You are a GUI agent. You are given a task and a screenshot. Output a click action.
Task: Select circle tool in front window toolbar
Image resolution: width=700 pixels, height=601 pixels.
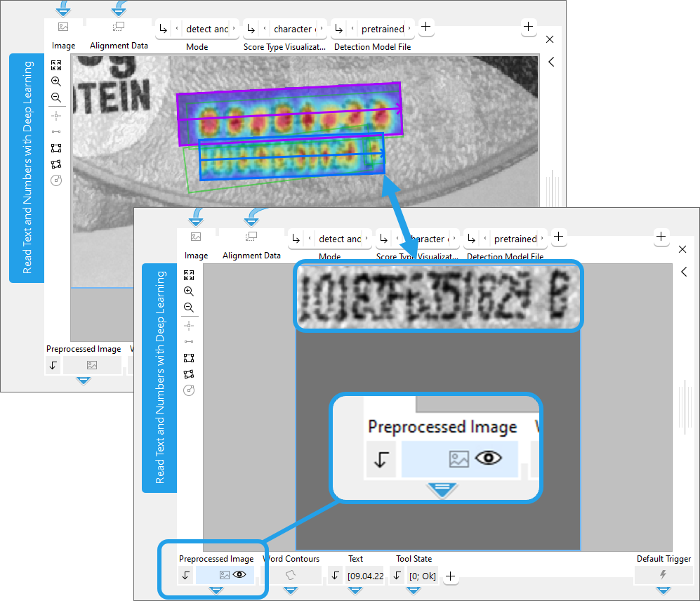[189, 390]
